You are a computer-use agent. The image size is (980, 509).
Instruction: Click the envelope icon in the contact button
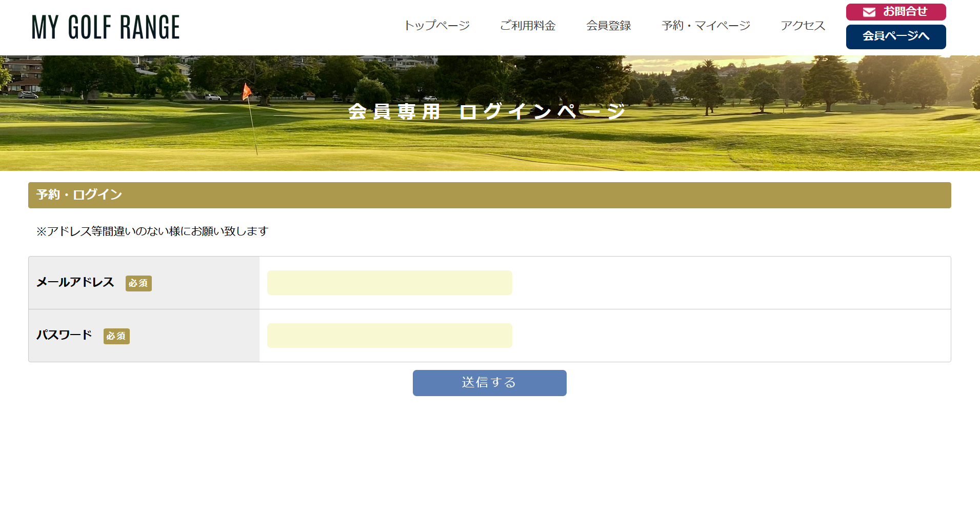click(x=869, y=12)
